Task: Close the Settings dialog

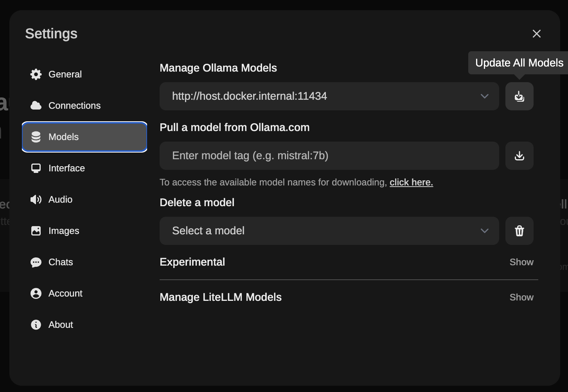Action: pos(536,34)
